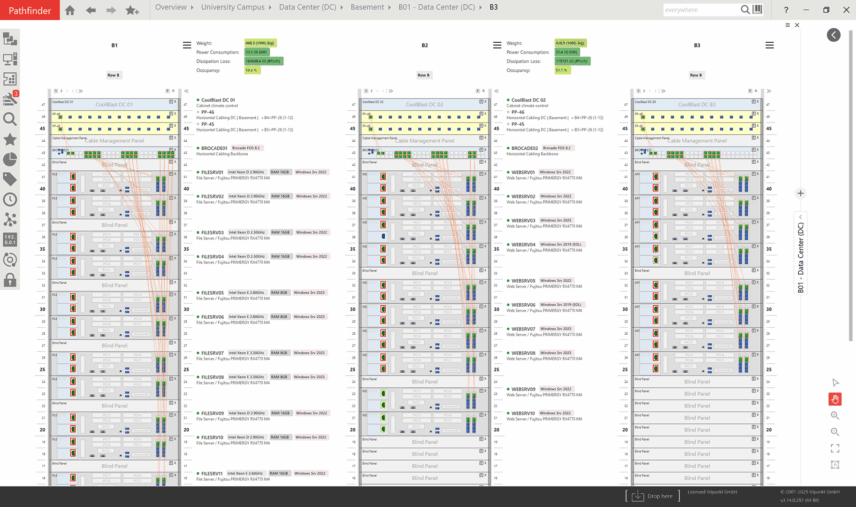
Task: Click the tag icon in left sidebar
Action: [10, 179]
